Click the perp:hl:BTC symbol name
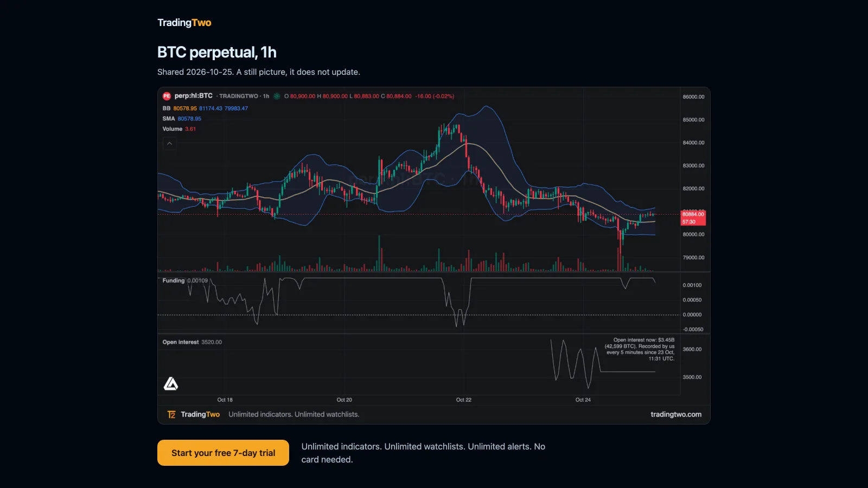 coord(193,96)
